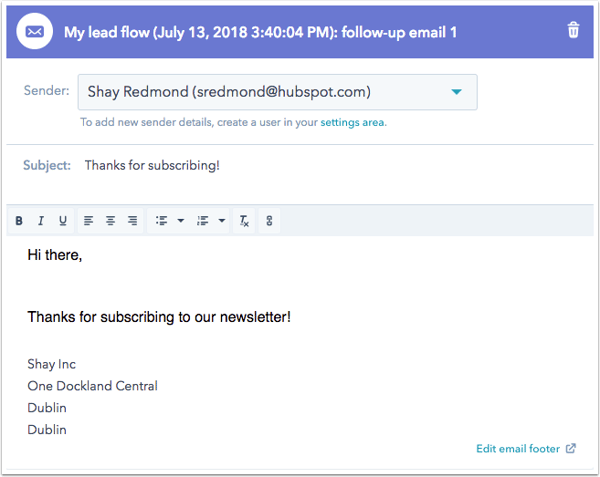The height and width of the screenshot is (477, 600).
Task: Center align text
Action: tap(111, 221)
